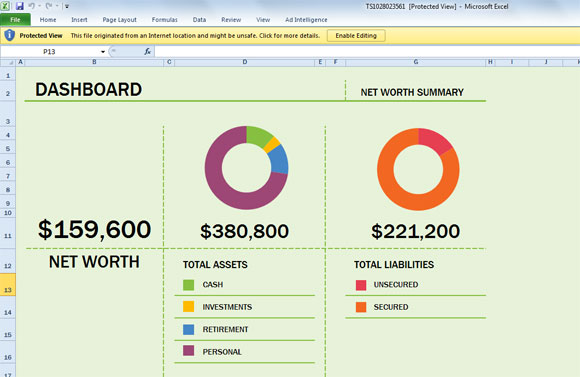Click the Protected View shield icon

pos(9,36)
